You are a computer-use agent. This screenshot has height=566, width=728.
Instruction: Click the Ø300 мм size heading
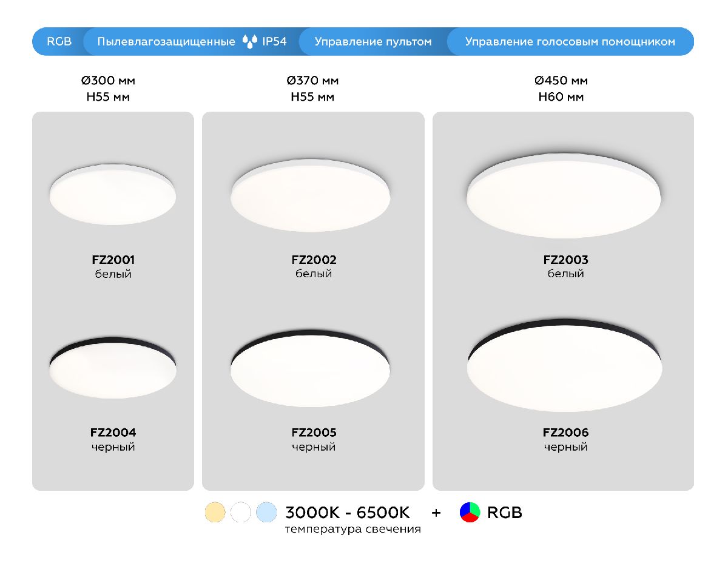click(x=108, y=81)
